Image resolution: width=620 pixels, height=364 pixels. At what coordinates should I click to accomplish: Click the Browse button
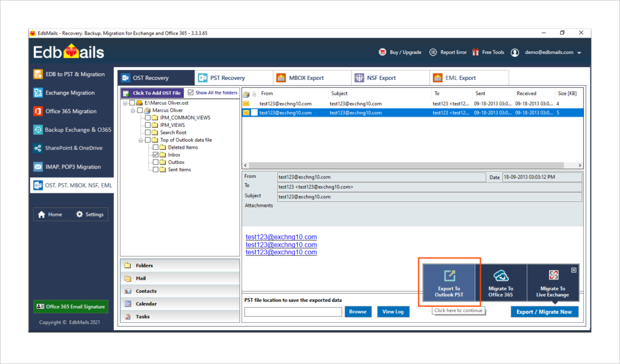[x=358, y=311]
